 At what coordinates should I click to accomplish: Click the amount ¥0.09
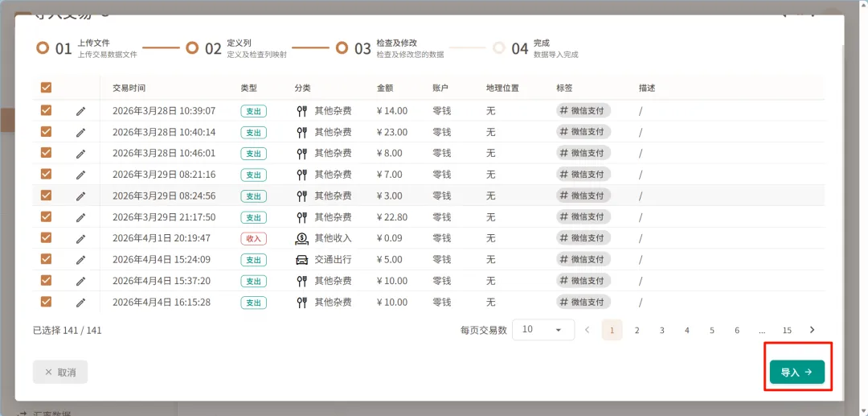click(x=390, y=238)
